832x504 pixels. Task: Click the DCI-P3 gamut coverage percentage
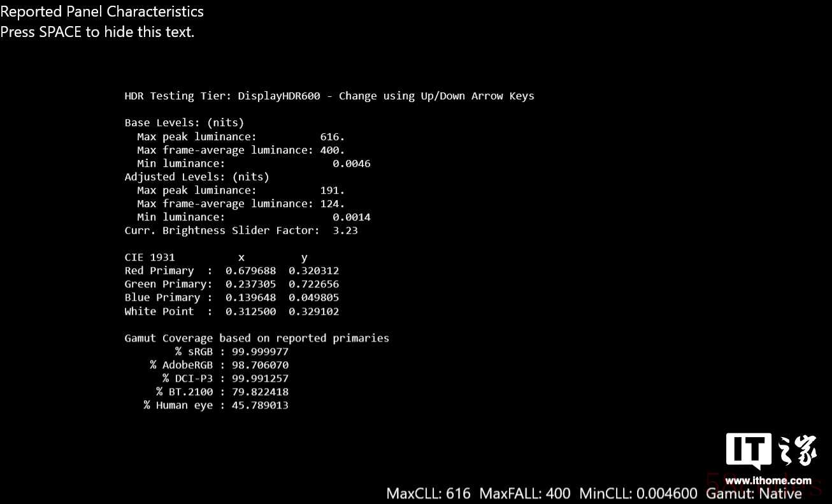[x=257, y=378]
